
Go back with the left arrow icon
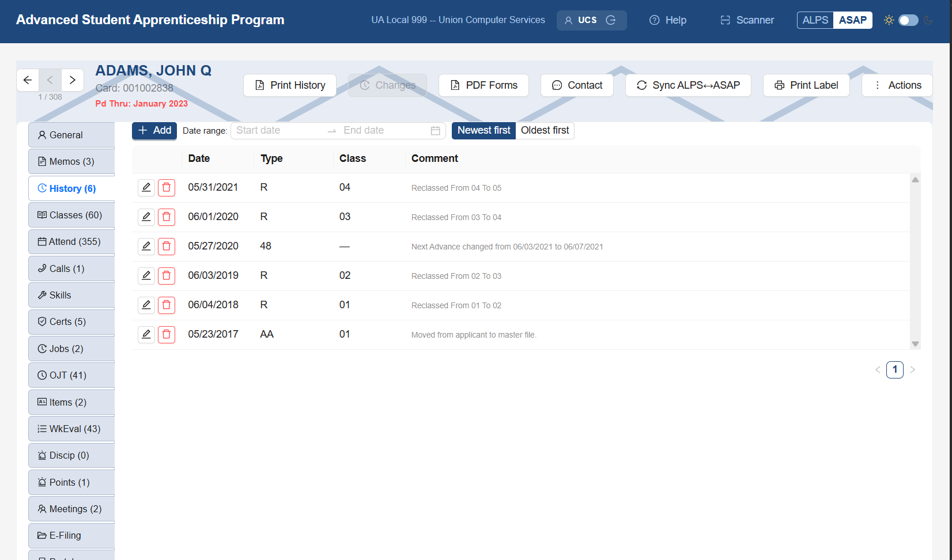(28, 80)
